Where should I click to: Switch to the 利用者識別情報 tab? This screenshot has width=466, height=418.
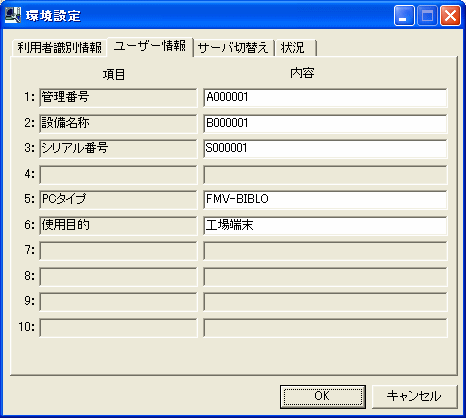pos(59,48)
